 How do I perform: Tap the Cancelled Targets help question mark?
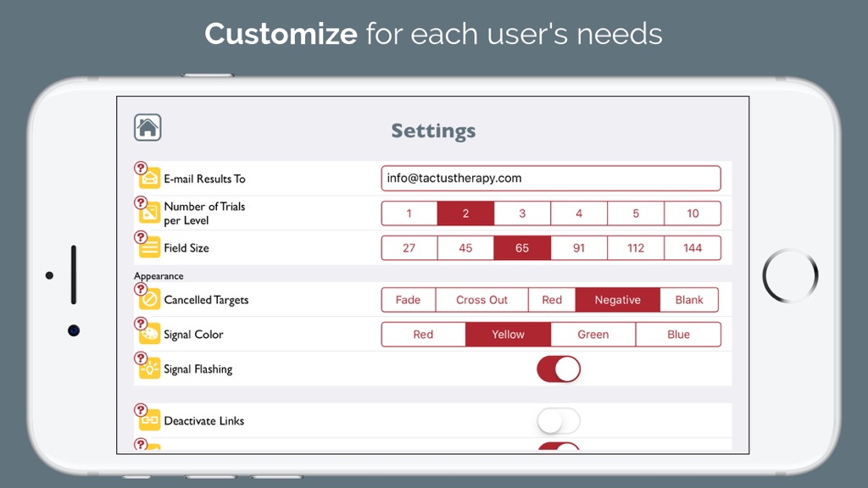(141, 289)
